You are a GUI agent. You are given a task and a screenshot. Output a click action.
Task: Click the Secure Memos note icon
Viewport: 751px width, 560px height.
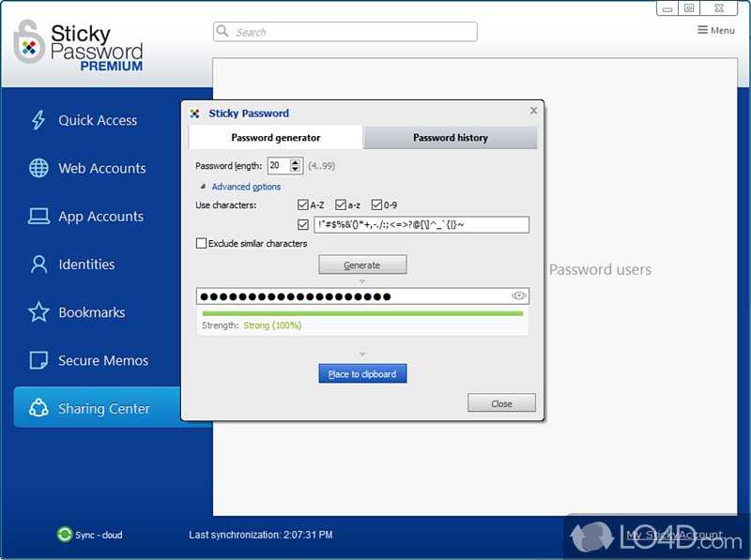(38, 360)
